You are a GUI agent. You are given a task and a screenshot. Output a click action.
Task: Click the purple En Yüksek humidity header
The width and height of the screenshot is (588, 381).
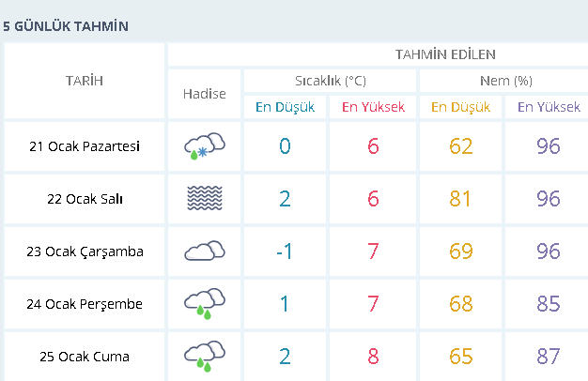tap(549, 107)
